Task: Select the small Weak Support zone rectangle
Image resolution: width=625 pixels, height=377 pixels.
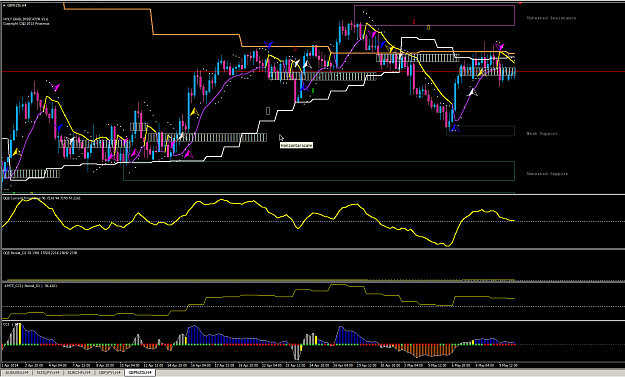Action: [480, 131]
